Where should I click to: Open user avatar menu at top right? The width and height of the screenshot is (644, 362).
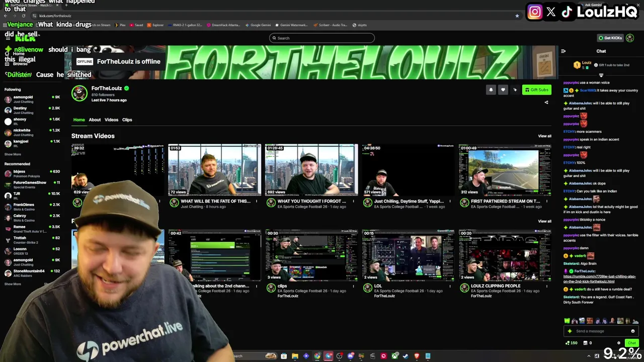(630, 38)
